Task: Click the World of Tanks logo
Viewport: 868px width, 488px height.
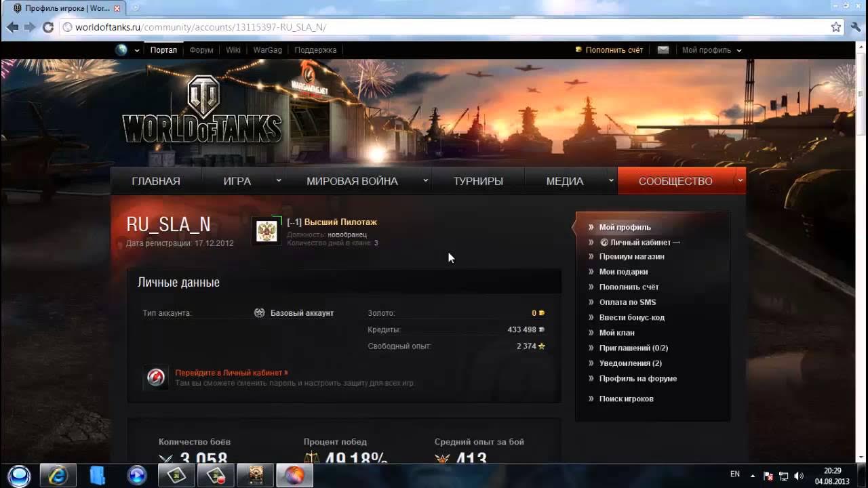Action: (202, 110)
